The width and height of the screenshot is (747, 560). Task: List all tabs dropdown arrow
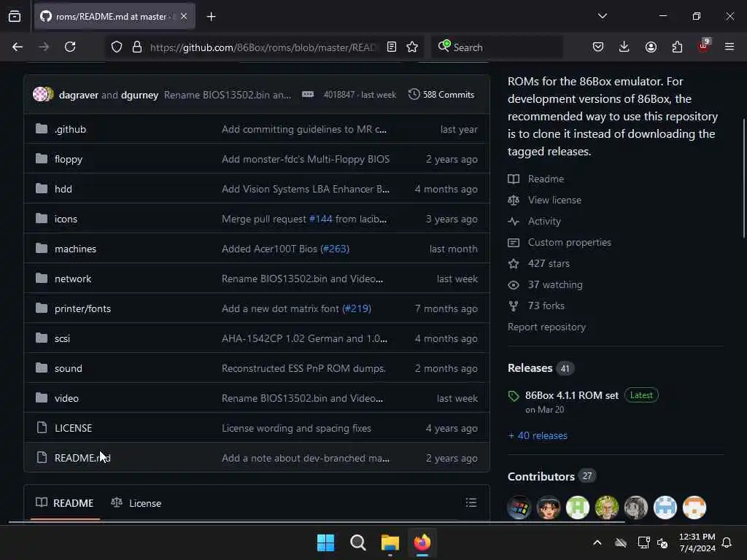coord(603,16)
